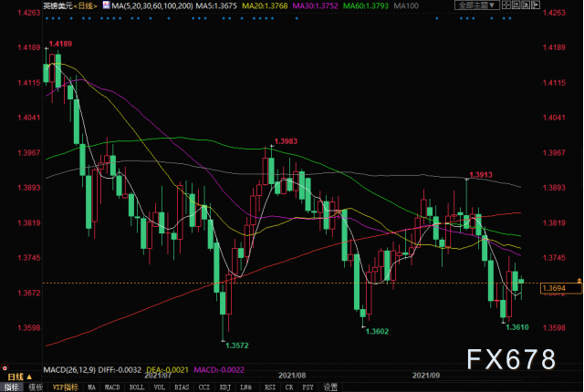Click the left axis price 1.3745
The width and height of the screenshot is (584, 392).
(29, 258)
